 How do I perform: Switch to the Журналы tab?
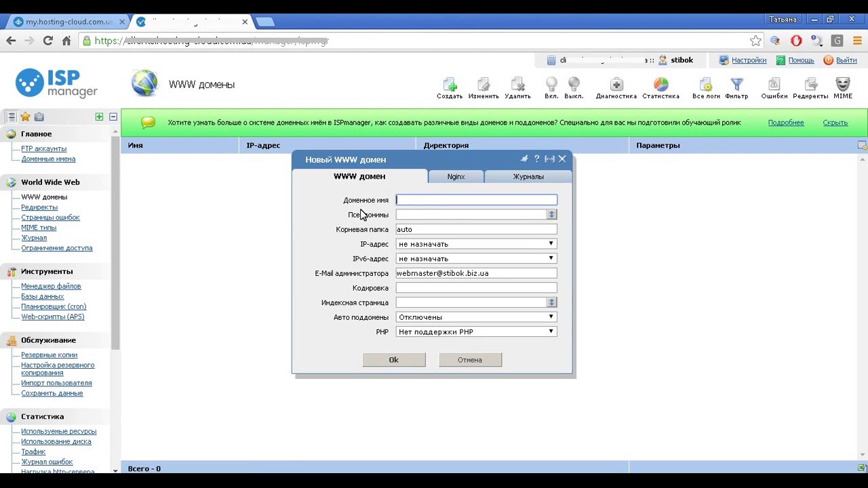[x=528, y=176]
